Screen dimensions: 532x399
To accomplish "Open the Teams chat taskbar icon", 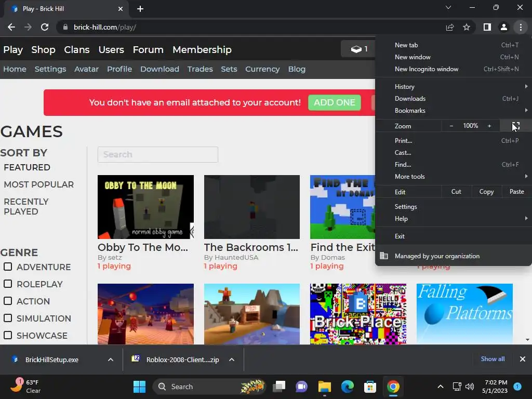I will pyautogui.click(x=301, y=387).
